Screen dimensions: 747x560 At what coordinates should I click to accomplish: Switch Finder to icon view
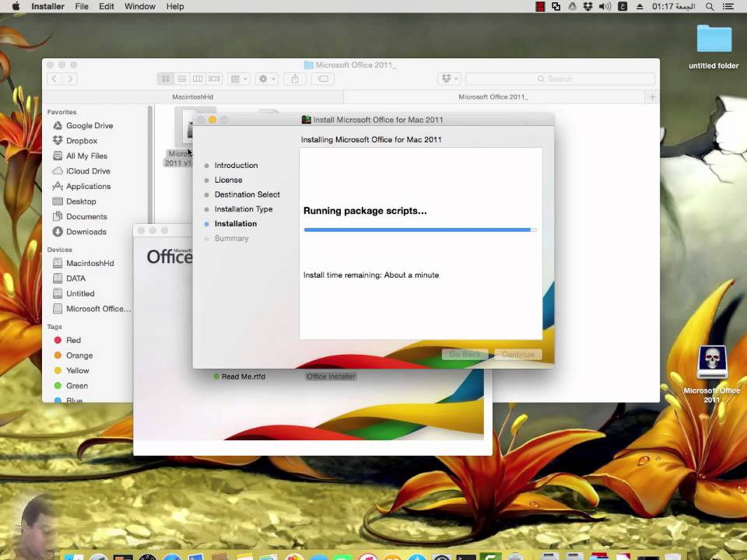pyautogui.click(x=165, y=79)
